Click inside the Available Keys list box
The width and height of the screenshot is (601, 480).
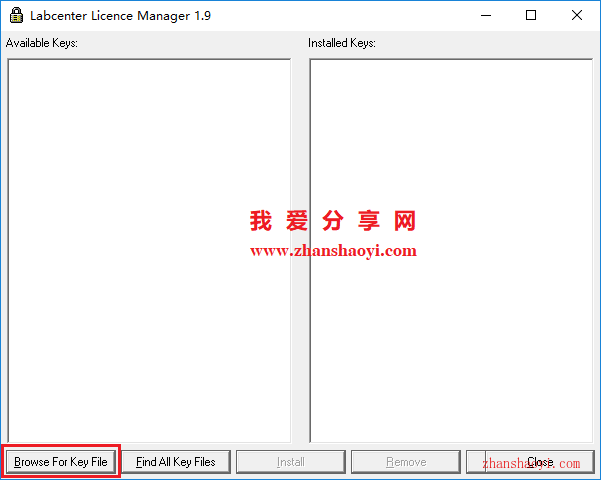coord(149,251)
